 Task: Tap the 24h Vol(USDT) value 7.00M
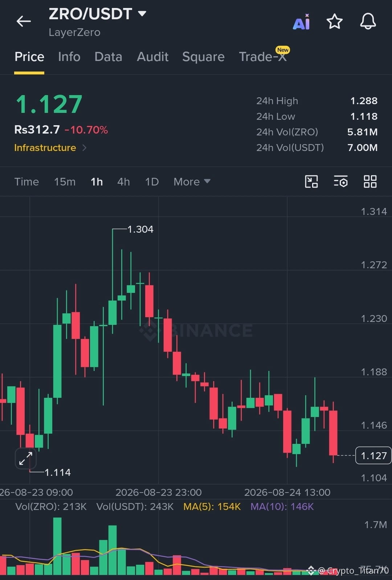click(x=362, y=148)
